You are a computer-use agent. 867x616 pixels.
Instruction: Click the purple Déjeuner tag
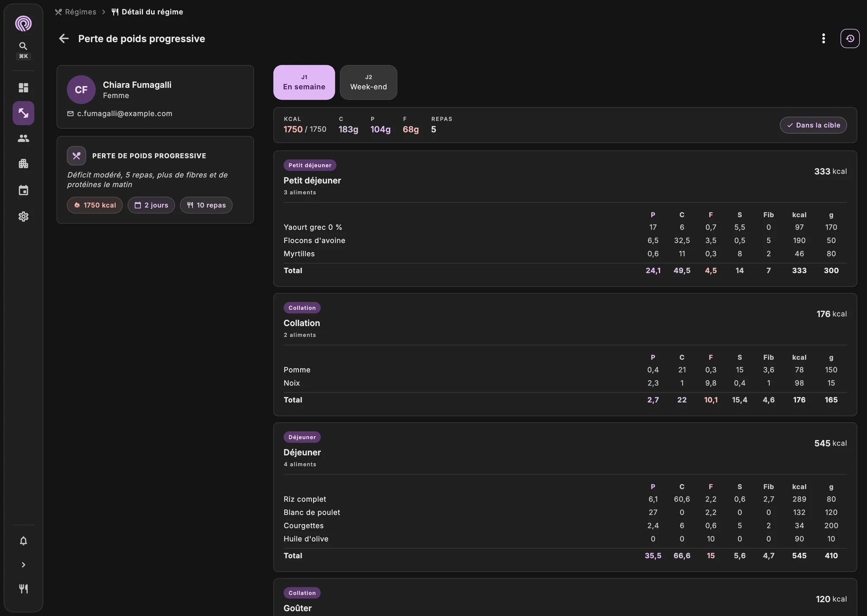click(302, 437)
